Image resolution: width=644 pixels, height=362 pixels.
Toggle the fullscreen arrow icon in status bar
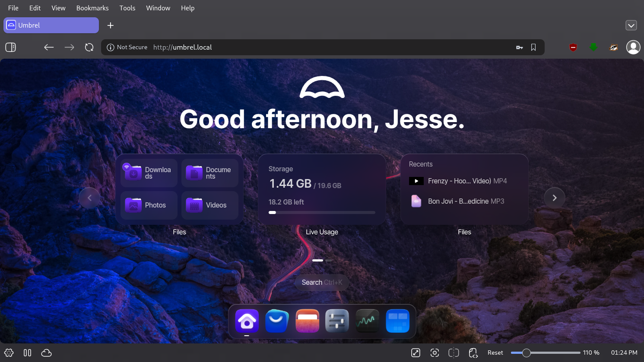tap(416, 353)
